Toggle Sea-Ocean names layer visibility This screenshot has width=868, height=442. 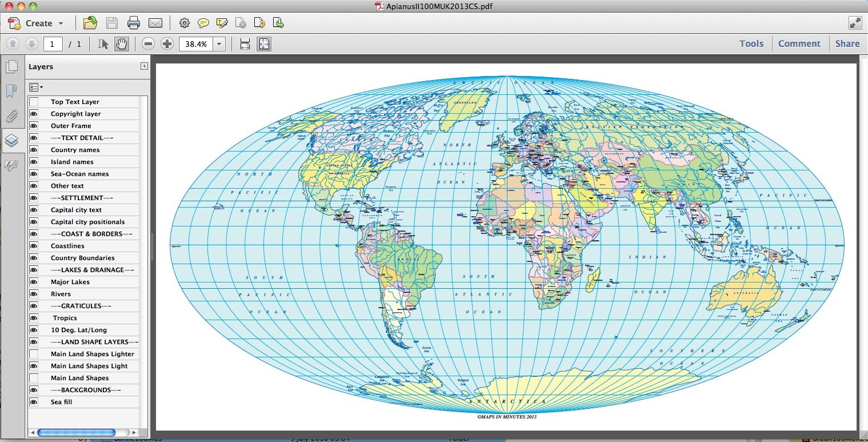pos(34,174)
